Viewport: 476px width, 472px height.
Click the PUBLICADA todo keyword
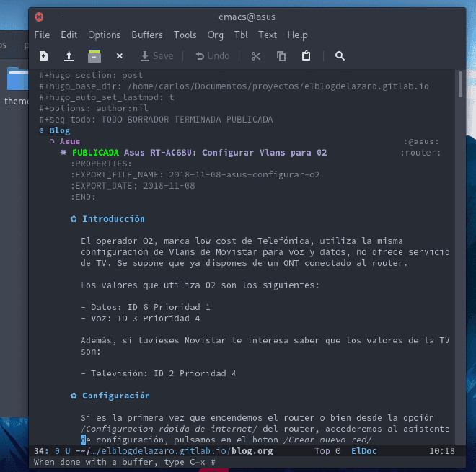pos(95,153)
